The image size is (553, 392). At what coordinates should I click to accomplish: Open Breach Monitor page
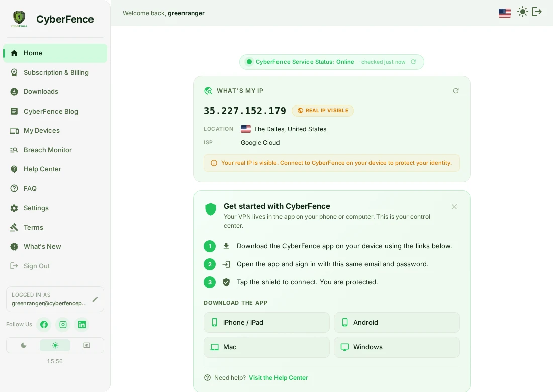[x=55, y=150]
